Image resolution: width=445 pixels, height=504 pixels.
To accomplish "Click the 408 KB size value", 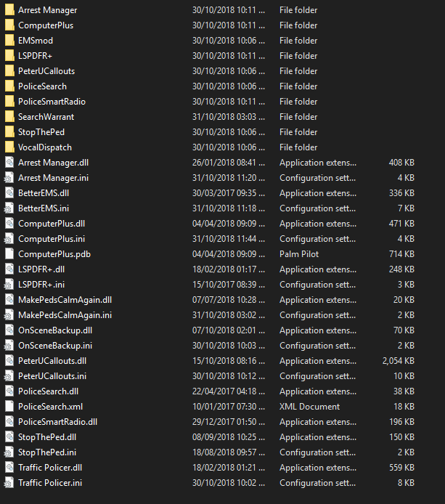I will [401, 163].
